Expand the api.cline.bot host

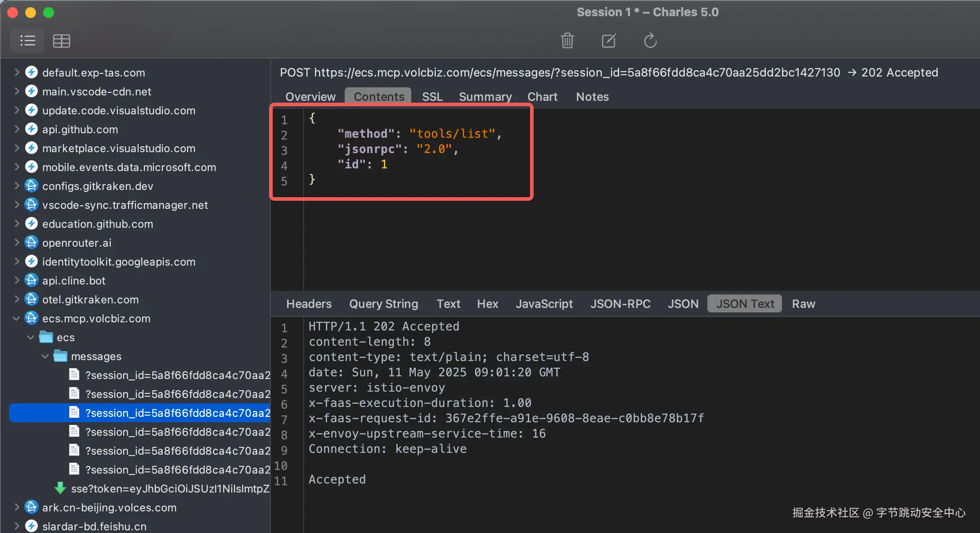(16, 280)
